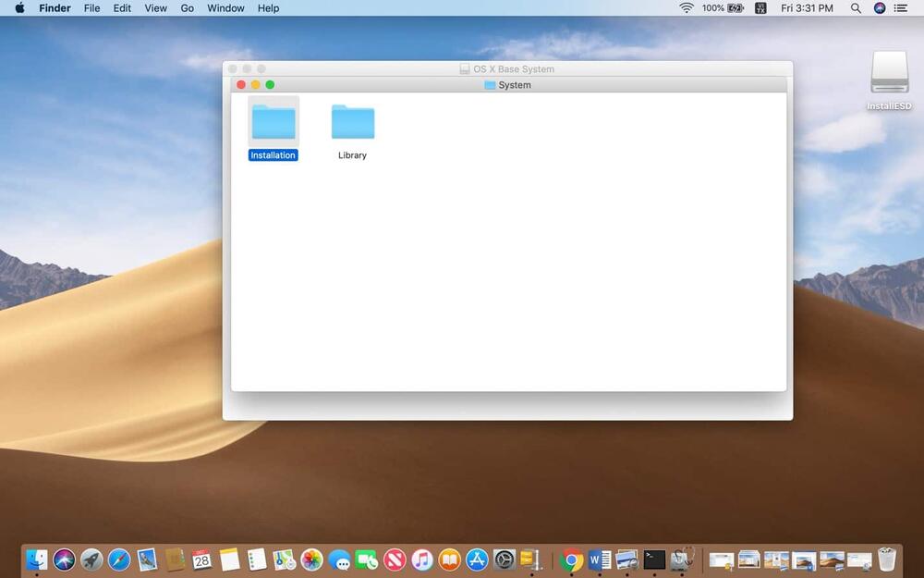Viewport: 924px width, 578px height.
Task: Open the keyboard input source menu
Action: click(760, 8)
